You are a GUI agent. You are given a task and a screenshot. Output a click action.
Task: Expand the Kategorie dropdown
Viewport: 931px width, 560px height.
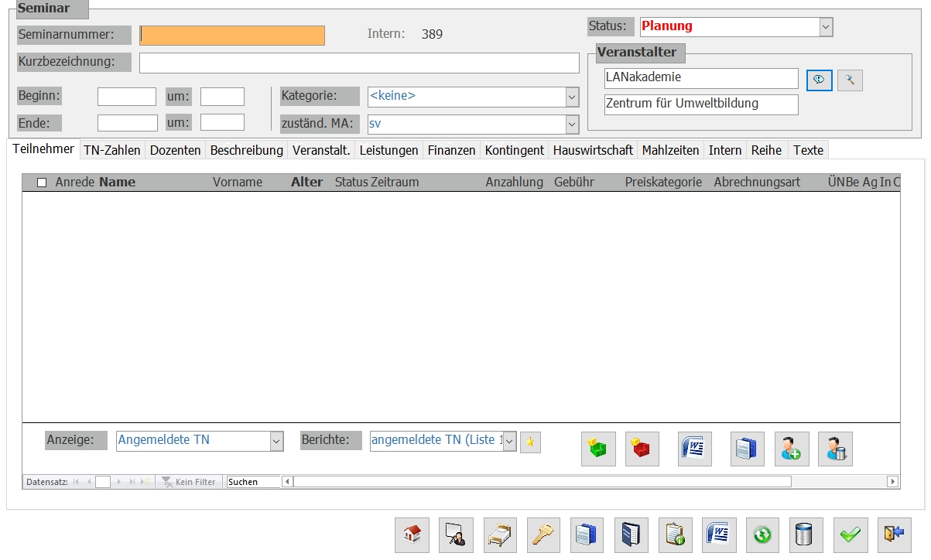pyautogui.click(x=572, y=97)
